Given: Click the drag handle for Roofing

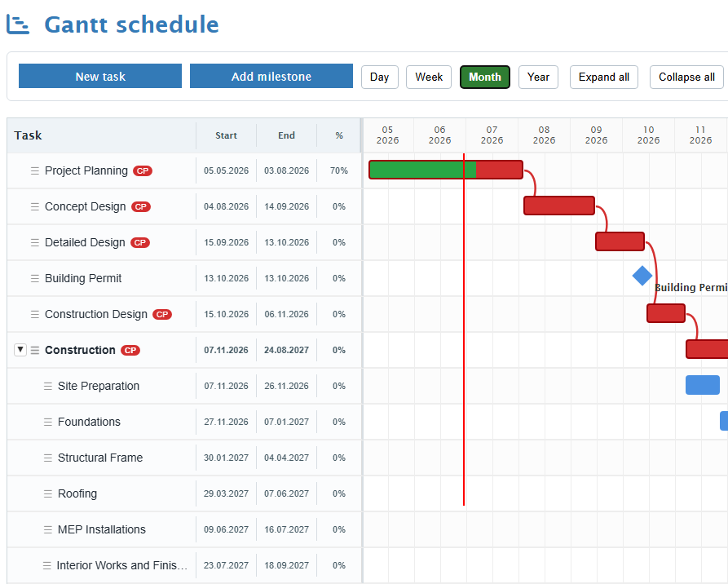Looking at the screenshot, I should [48, 493].
